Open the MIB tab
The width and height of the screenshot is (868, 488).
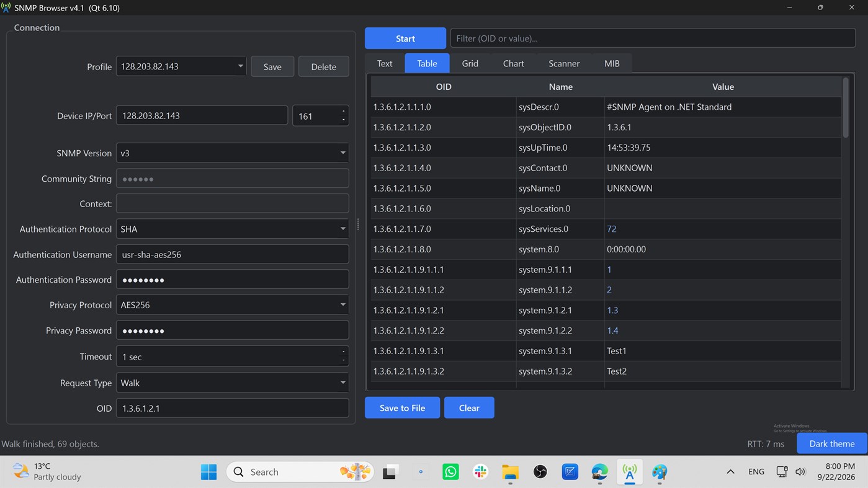(x=612, y=63)
